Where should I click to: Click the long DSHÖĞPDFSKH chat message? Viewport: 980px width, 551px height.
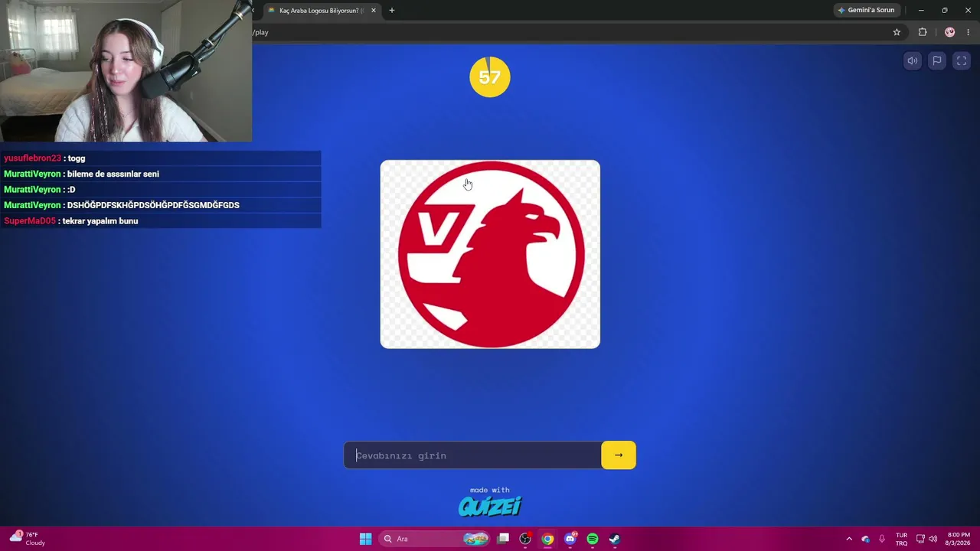click(x=153, y=205)
